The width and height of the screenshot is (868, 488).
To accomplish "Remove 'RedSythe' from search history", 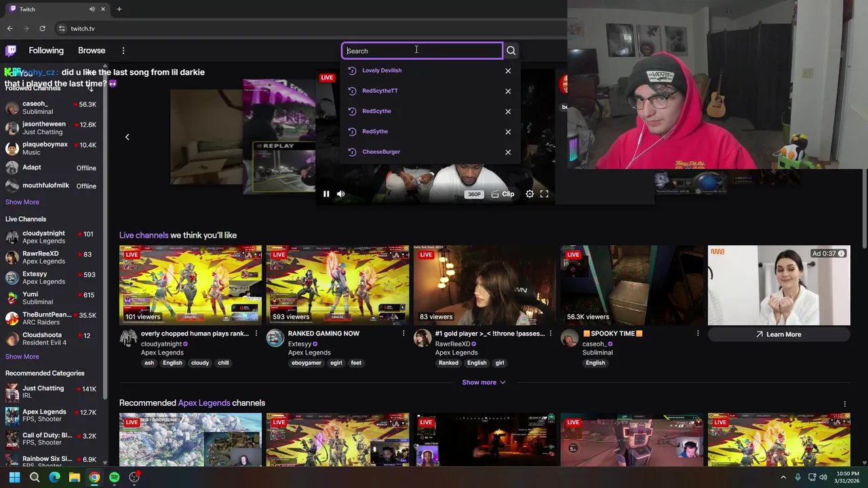I will point(508,131).
